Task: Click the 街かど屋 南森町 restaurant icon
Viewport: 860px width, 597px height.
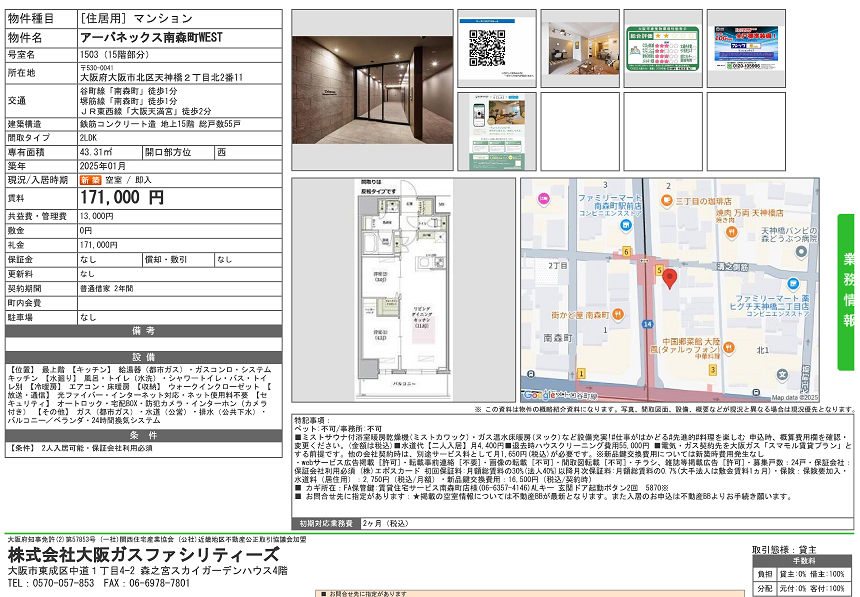Action: (x=619, y=313)
